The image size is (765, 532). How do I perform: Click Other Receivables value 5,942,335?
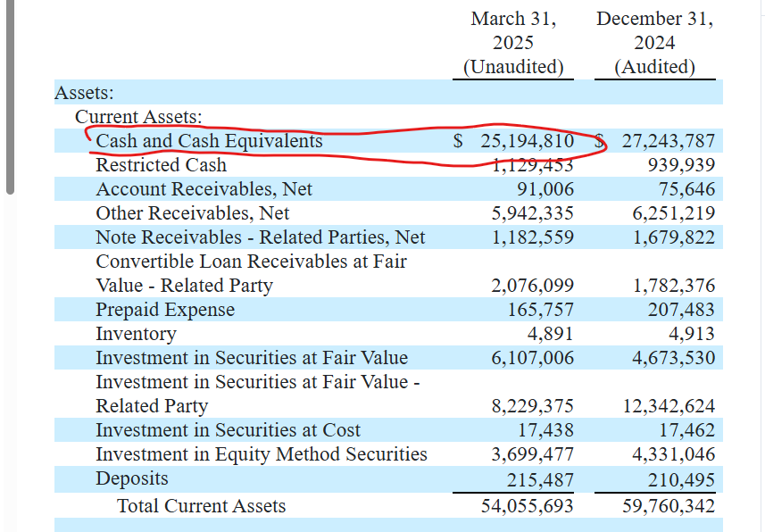[532, 213]
